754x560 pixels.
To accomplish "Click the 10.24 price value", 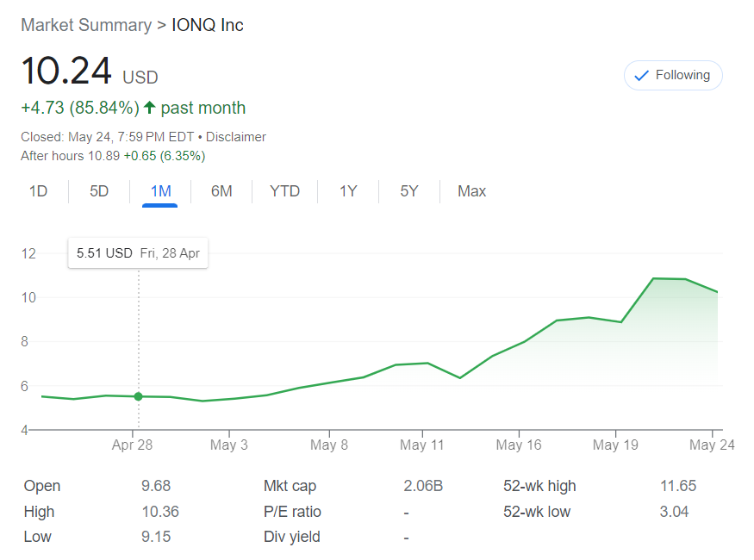I will pos(66,72).
